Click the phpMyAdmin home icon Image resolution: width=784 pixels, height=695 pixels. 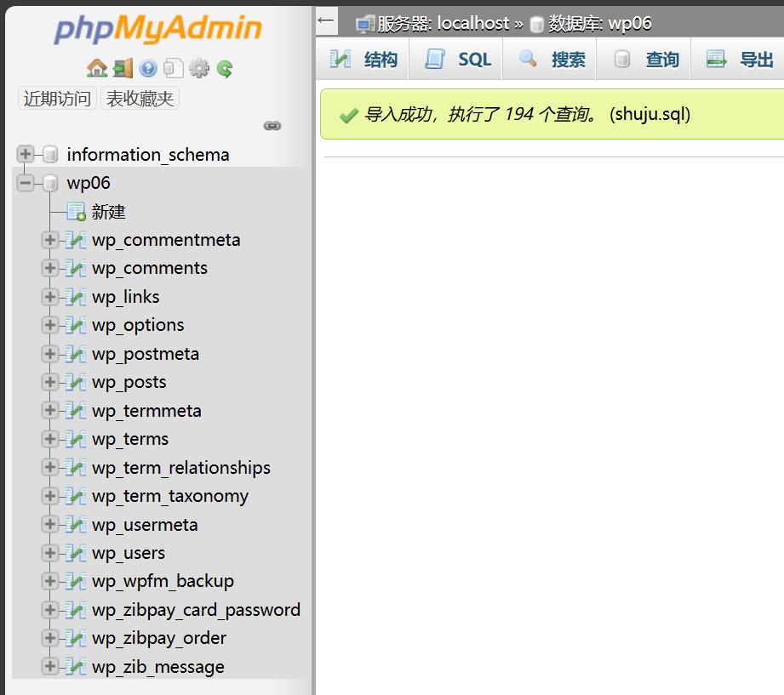pyautogui.click(x=96, y=69)
